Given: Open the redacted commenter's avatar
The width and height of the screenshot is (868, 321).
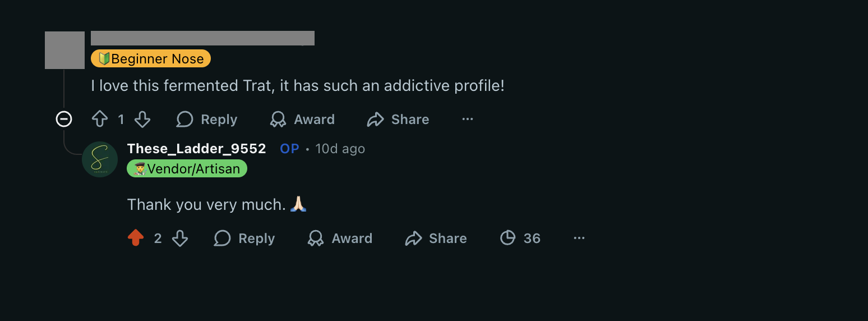Looking at the screenshot, I should (x=64, y=51).
